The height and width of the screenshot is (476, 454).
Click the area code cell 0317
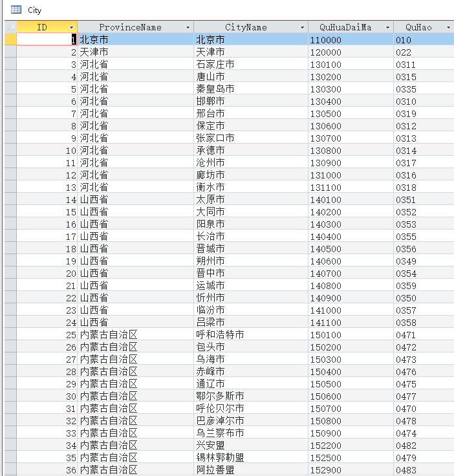point(424,162)
